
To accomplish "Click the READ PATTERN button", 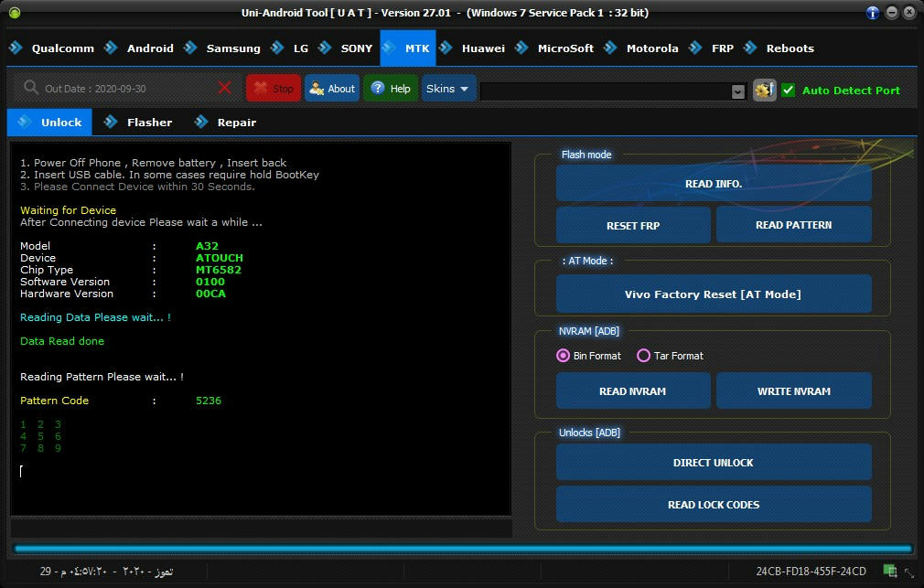I will coord(794,225).
